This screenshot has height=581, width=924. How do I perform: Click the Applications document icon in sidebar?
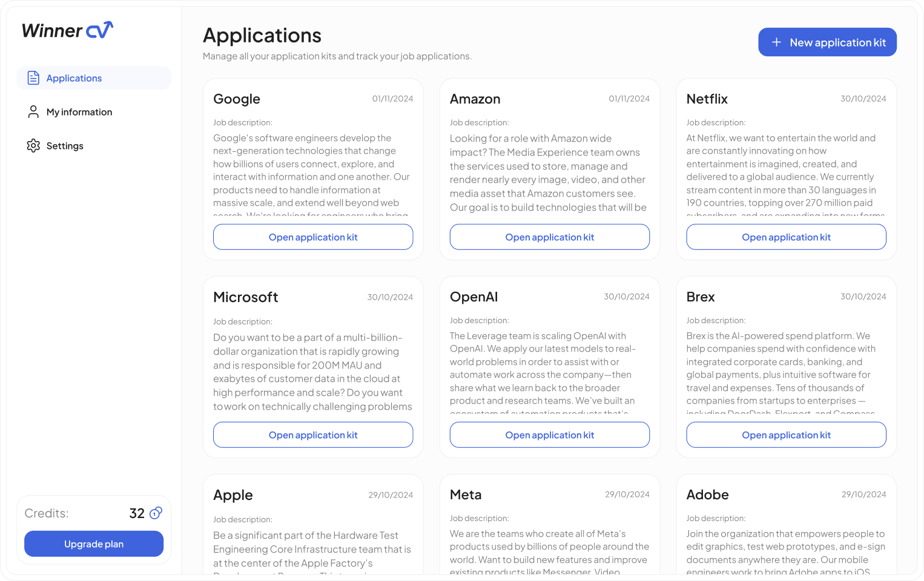(x=33, y=78)
